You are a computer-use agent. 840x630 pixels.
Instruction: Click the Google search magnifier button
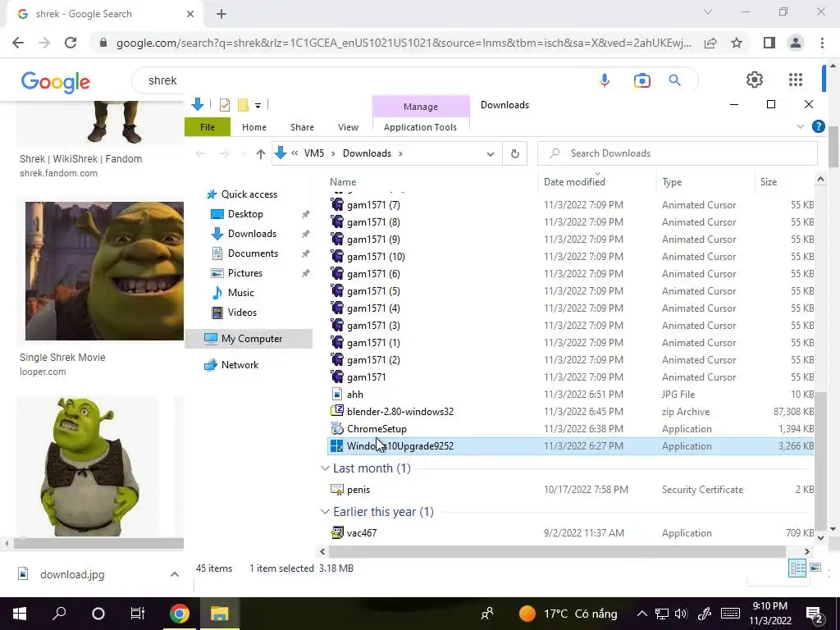point(674,80)
